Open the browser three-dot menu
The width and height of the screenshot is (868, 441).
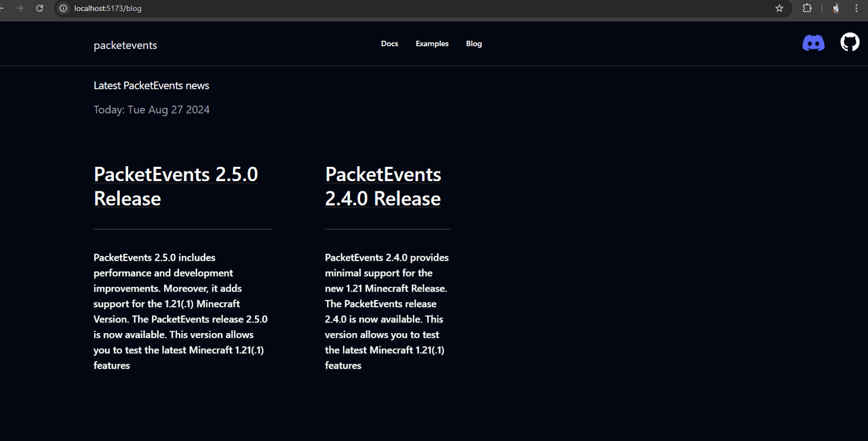856,8
